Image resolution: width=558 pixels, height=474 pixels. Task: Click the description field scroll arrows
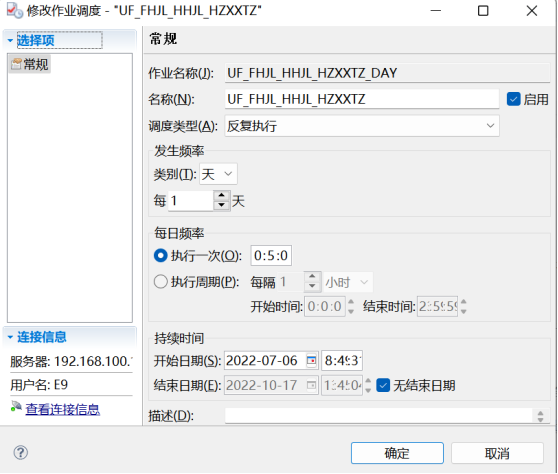point(540,416)
